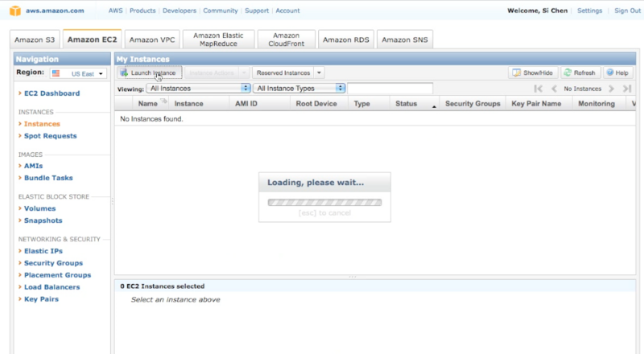
Task: Sort by the Name column header
Action: pos(148,104)
